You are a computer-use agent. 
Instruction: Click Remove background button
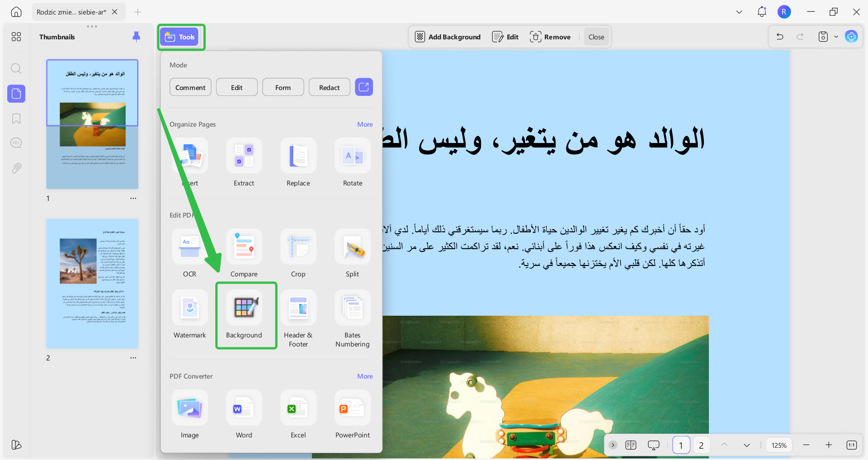tap(550, 37)
